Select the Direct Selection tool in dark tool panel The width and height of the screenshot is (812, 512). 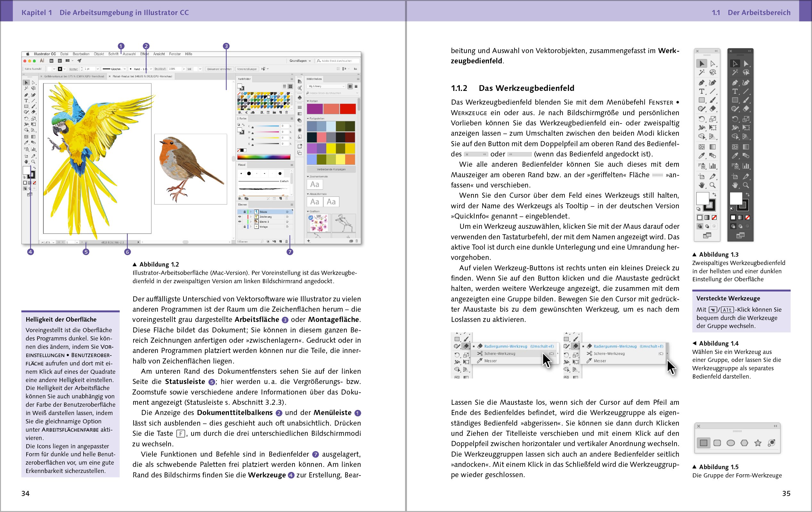(x=746, y=63)
